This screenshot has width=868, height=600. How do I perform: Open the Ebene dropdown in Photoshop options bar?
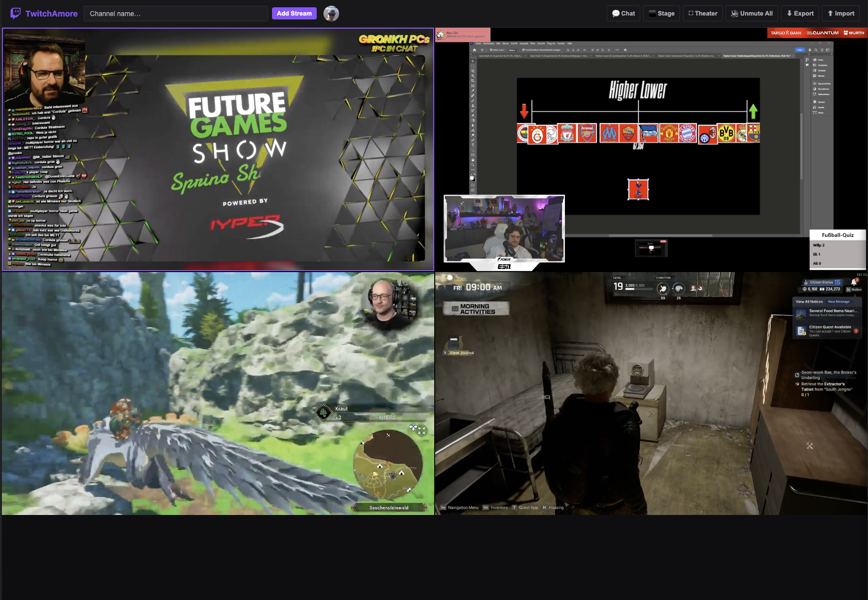512,50
